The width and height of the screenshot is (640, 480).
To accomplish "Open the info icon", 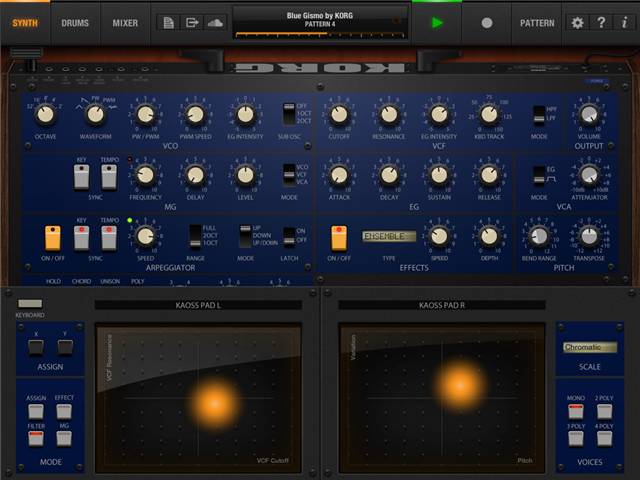I will (x=624, y=23).
